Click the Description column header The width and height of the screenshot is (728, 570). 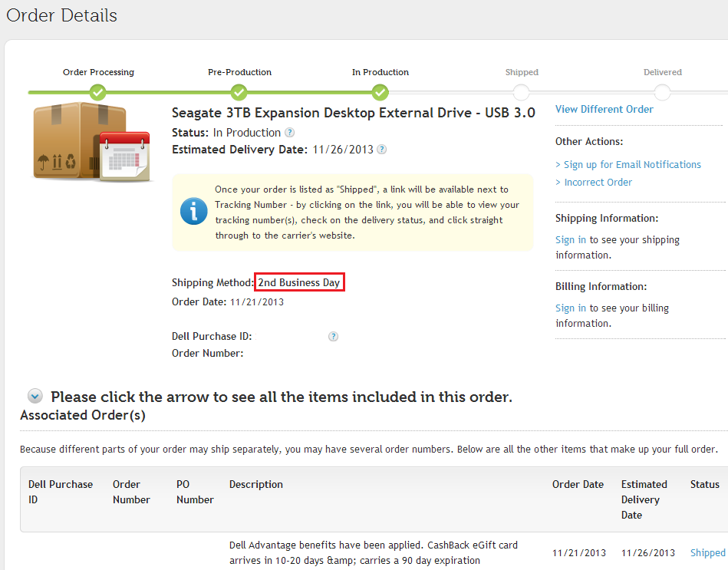[256, 484]
